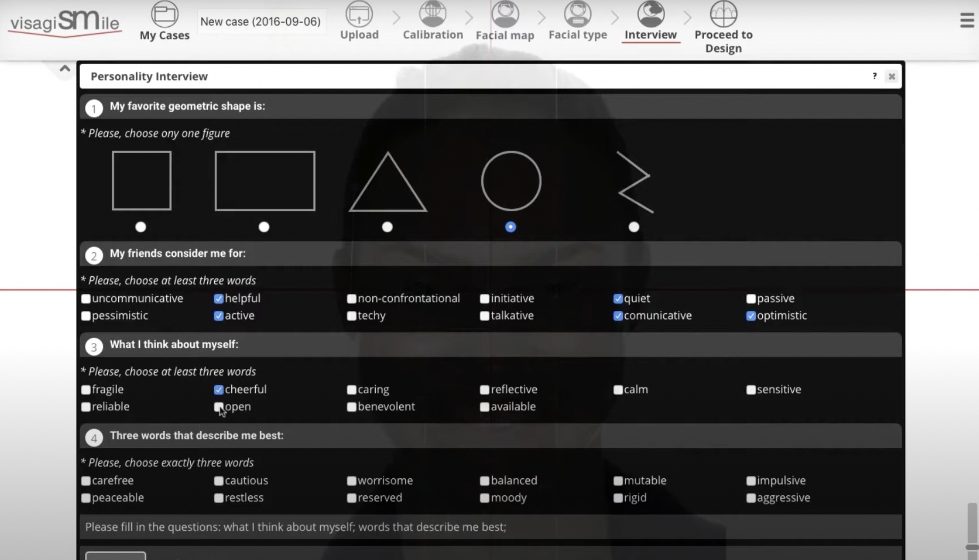Check the caring checkbox
Screen dimensions: 979x560
click(x=352, y=390)
